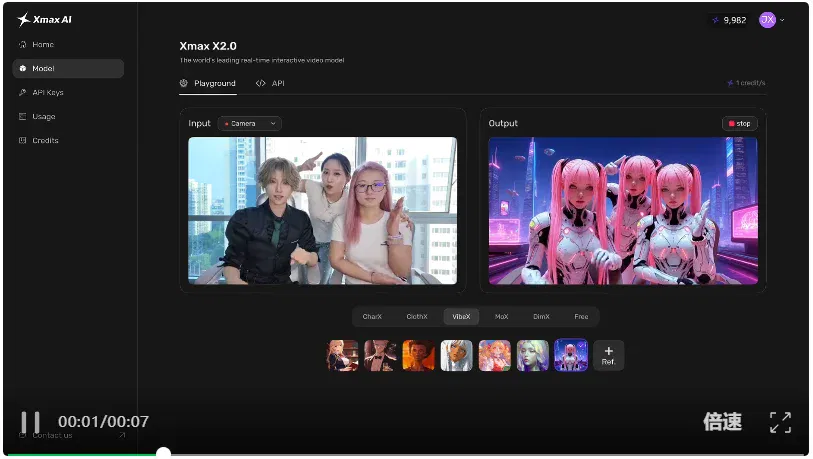Choose the purple holographic face preset thumbnail

[x=532, y=356]
